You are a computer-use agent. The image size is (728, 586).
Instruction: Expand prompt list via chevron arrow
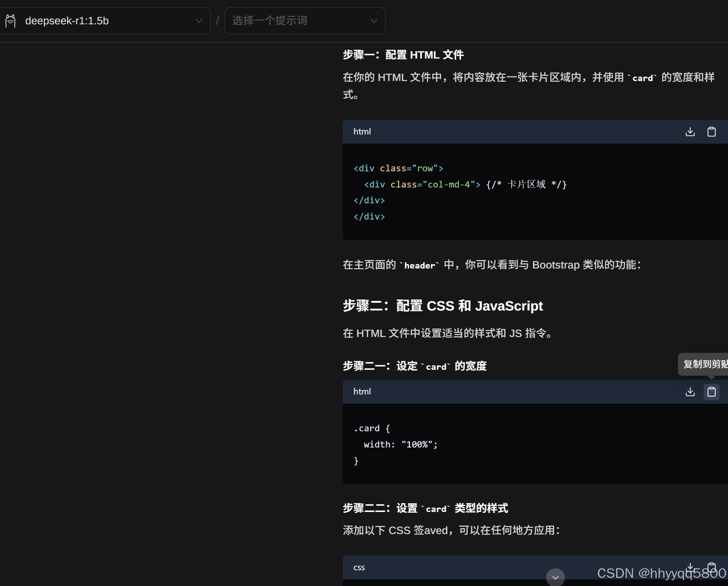click(x=374, y=21)
